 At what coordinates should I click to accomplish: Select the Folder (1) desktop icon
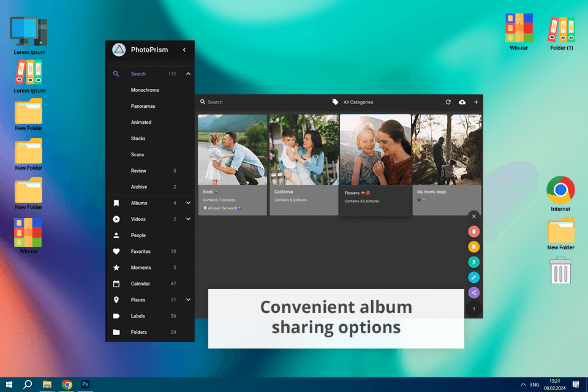coord(562,34)
